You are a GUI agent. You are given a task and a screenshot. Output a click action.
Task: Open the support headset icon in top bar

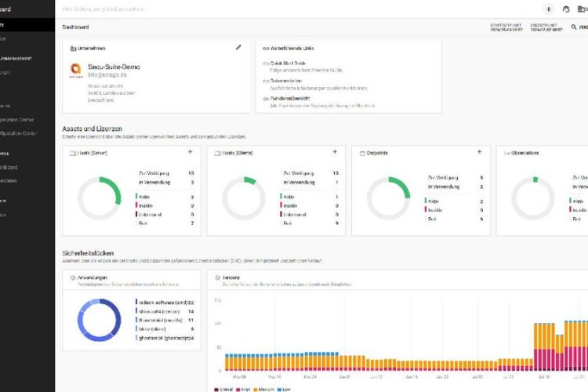(566, 9)
